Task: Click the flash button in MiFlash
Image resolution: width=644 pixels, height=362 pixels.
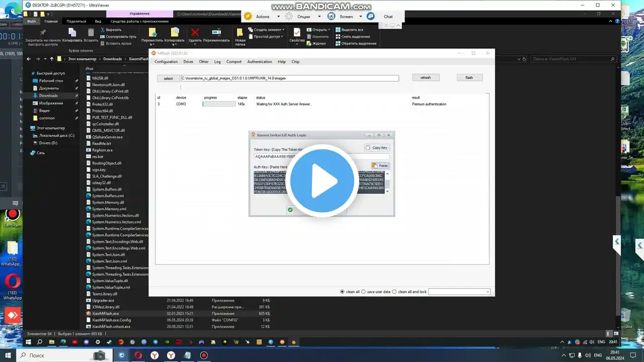Action: (x=469, y=77)
